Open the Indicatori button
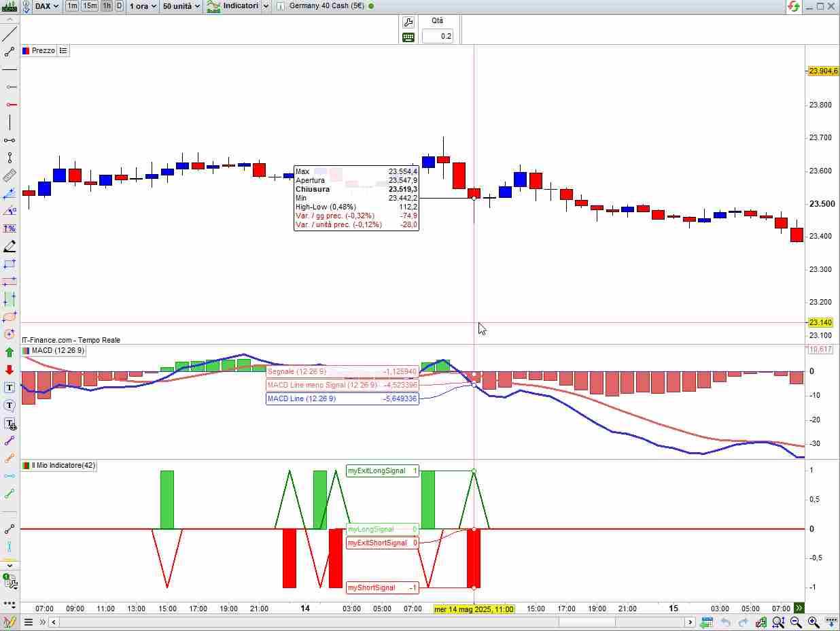The image size is (840, 631). click(x=232, y=6)
